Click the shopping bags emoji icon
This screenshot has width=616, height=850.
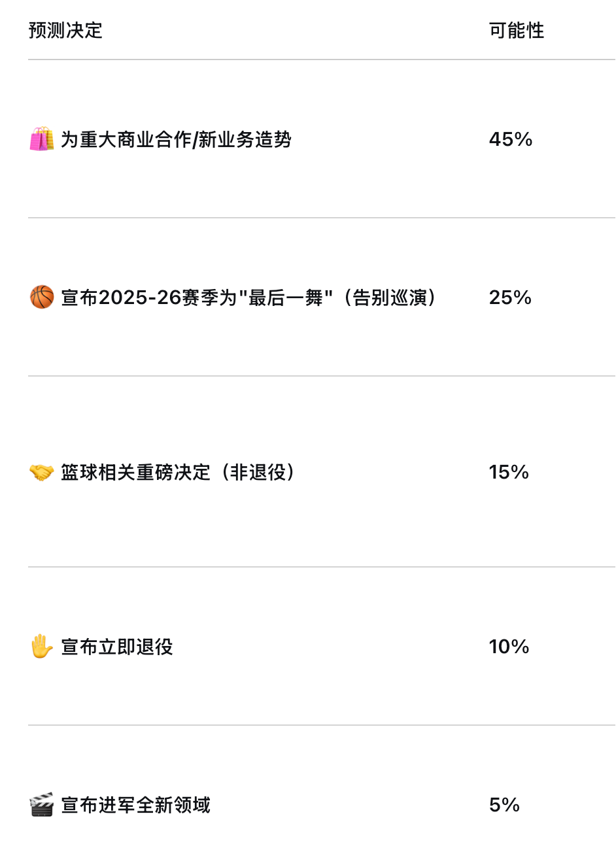[x=42, y=139]
